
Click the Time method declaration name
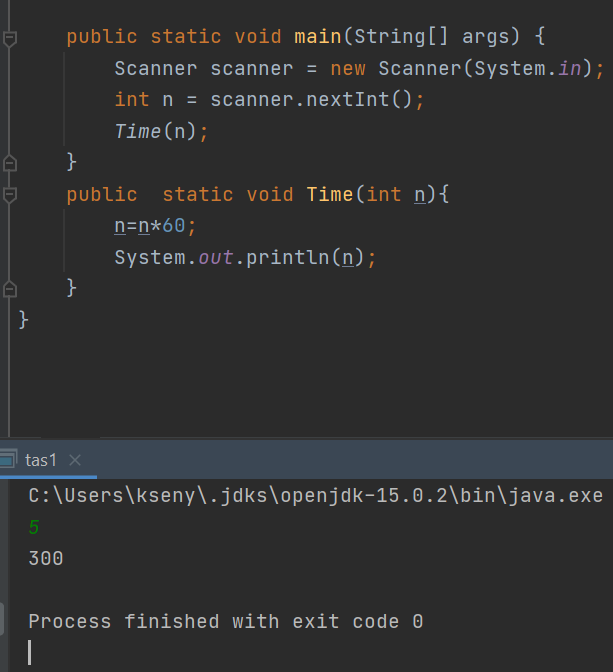point(330,195)
